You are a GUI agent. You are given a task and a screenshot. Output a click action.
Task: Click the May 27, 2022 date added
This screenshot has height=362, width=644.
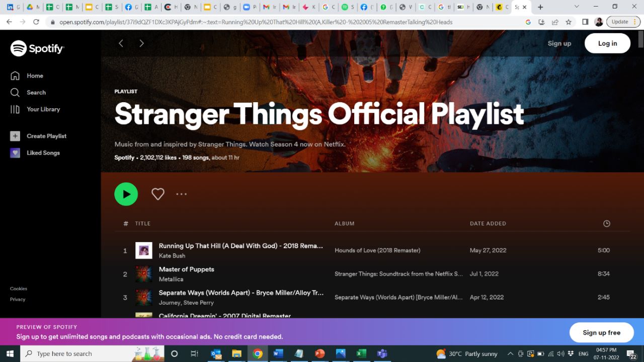point(488,250)
